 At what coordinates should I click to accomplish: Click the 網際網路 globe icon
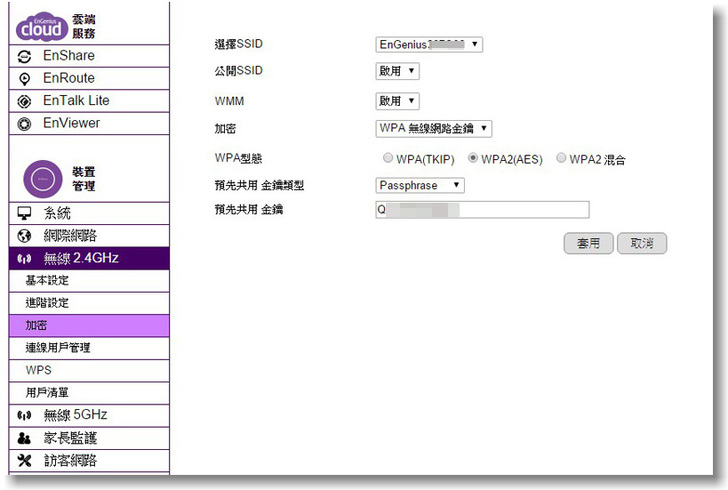[25, 236]
